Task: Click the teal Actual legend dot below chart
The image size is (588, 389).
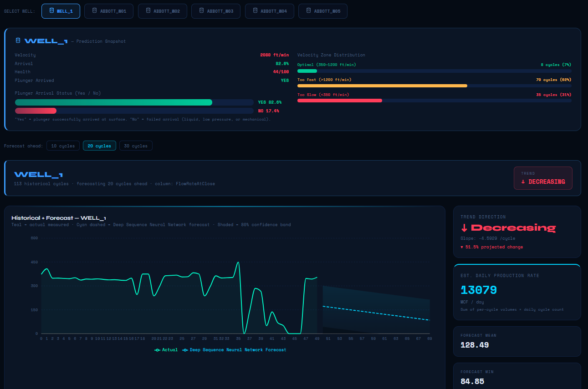Action: (x=158, y=349)
